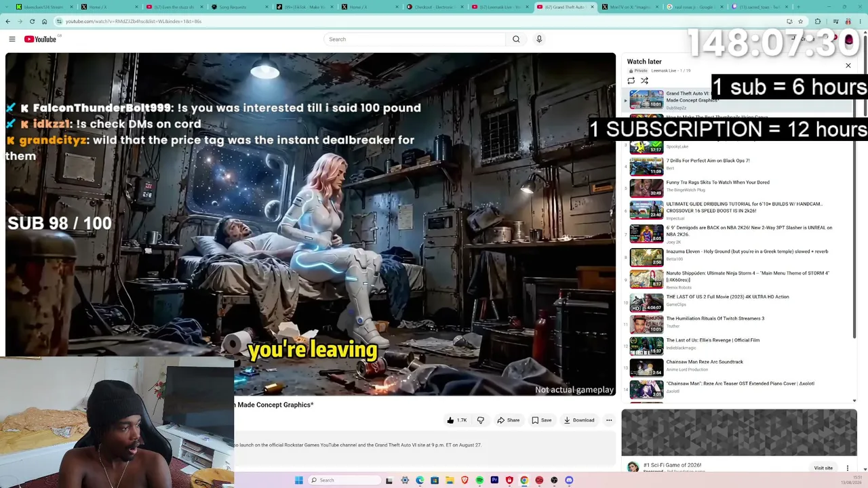
Task: Open the 6'9 Demigods NBA 2K26 video
Action: [749, 231]
